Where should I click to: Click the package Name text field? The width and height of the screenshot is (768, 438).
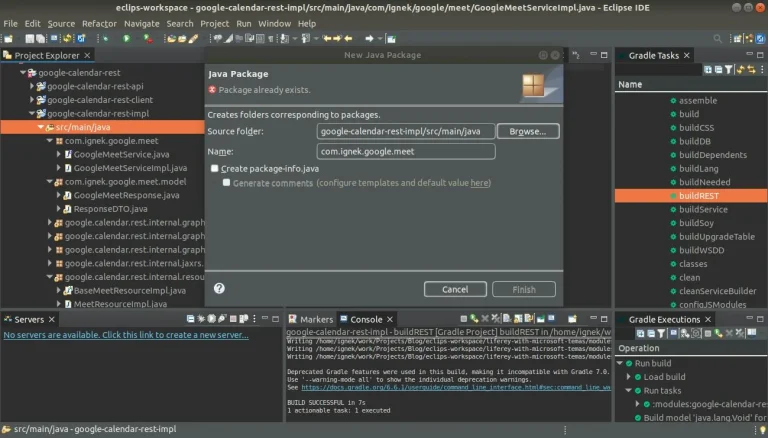pyautogui.click(x=406, y=151)
